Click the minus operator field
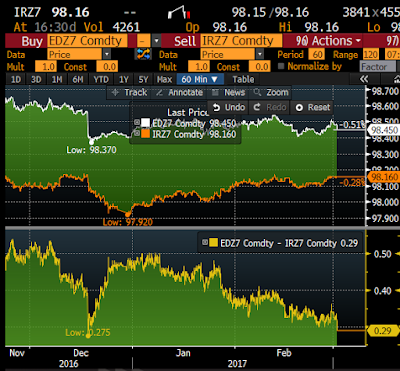Image resolution: width=400 pixels, height=371 pixels. (x=144, y=41)
